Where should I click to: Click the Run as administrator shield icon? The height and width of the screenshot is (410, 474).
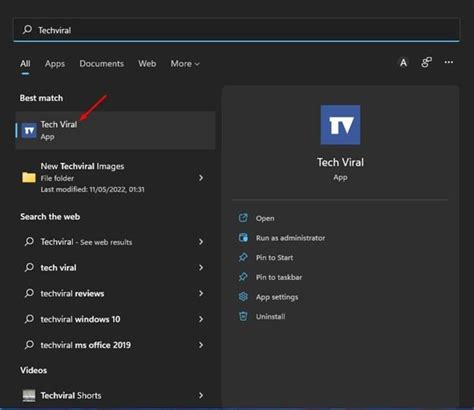[x=243, y=238]
